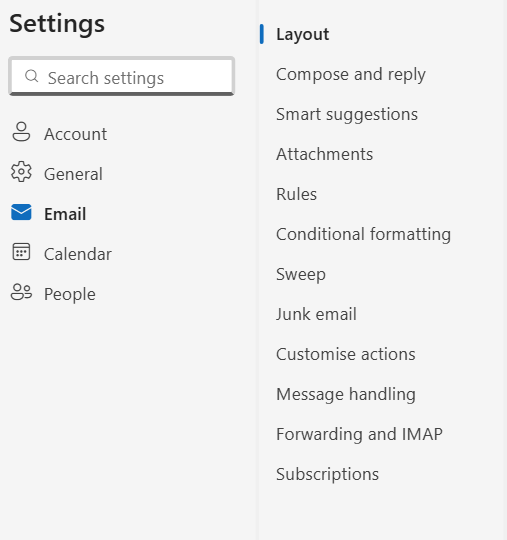This screenshot has height=540, width=507.
Task: Open the Account settings category
Action: click(x=75, y=134)
